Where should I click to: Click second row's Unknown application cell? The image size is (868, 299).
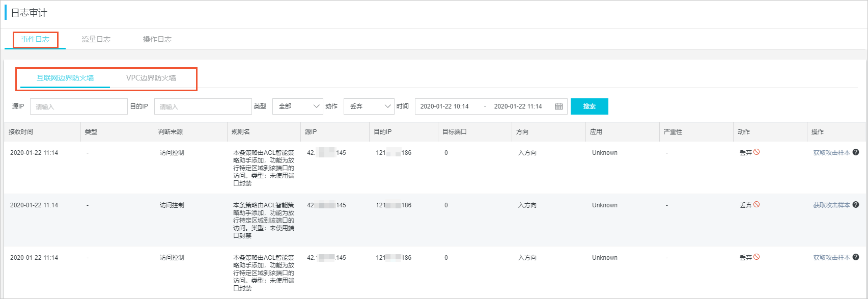point(605,205)
